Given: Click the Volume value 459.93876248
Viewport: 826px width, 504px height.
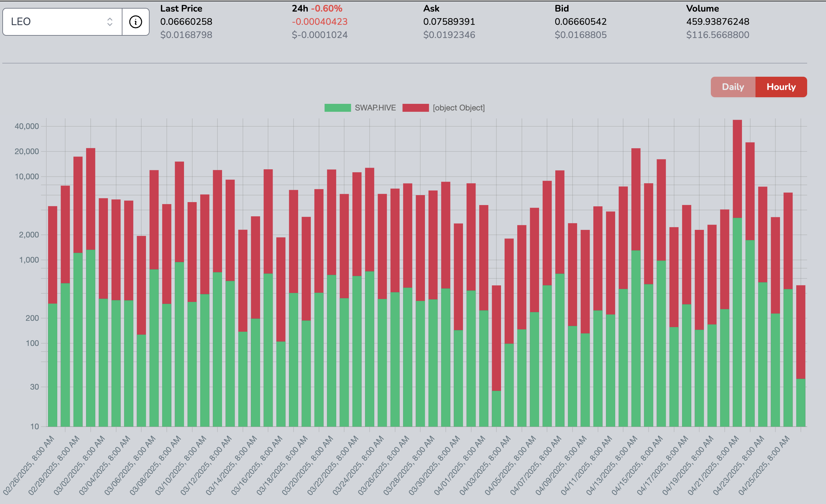Looking at the screenshot, I should pyautogui.click(x=717, y=21).
